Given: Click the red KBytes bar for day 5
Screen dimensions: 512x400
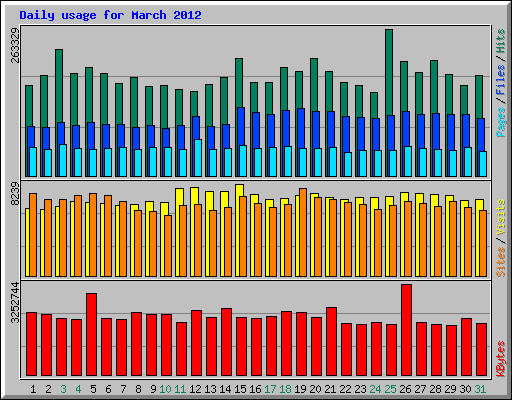Looking at the screenshot, I should (x=92, y=335).
